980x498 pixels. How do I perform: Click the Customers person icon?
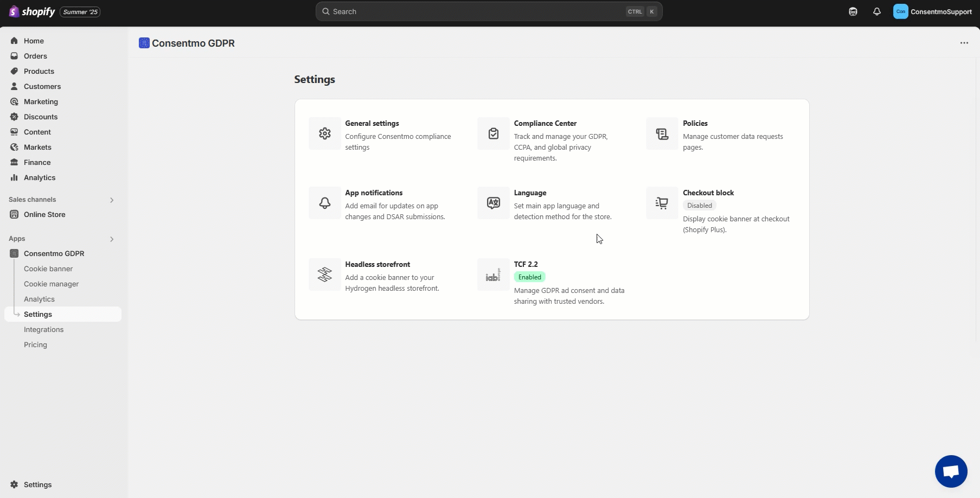point(14,86)
